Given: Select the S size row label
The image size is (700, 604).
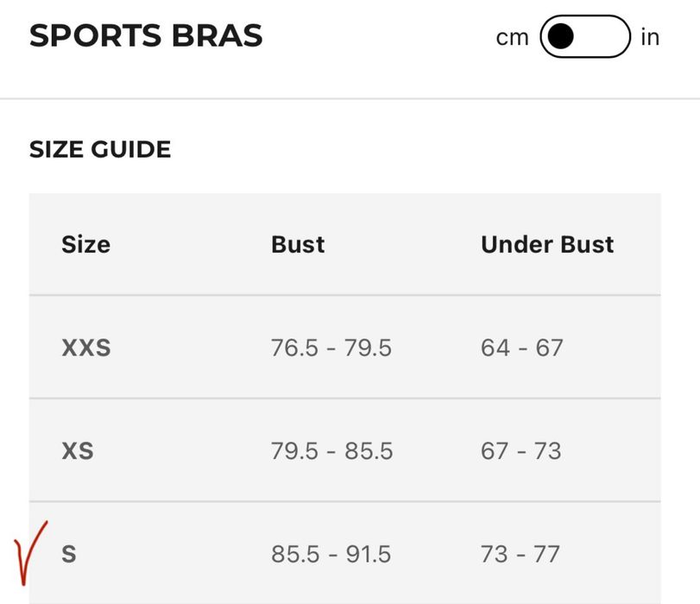Looking at the screenshot, I should tap(69, 554).
